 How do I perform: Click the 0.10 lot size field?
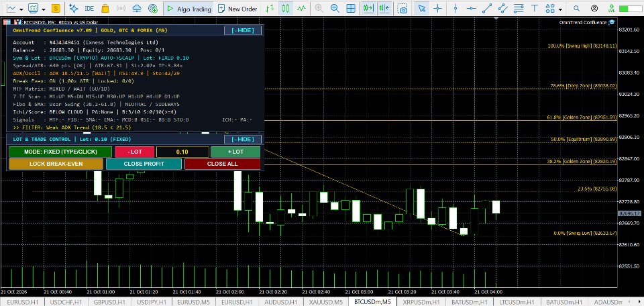[182, 152]
